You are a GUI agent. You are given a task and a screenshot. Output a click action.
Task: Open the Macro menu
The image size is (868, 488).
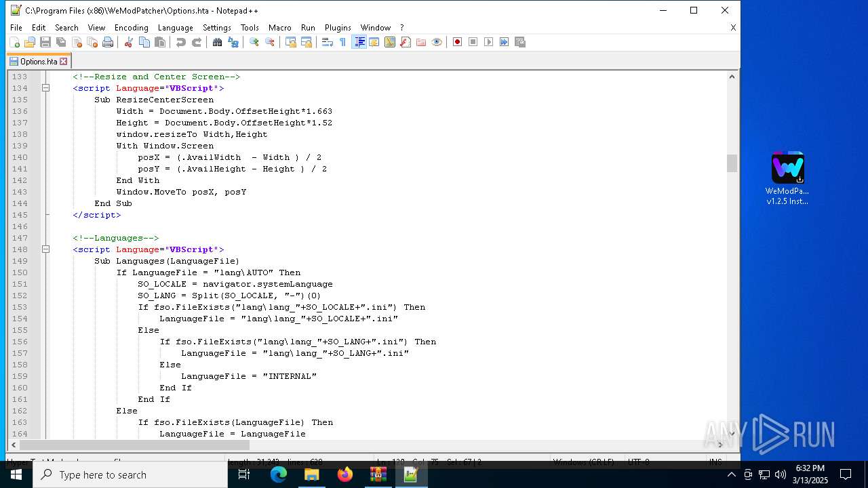[279, 28]
